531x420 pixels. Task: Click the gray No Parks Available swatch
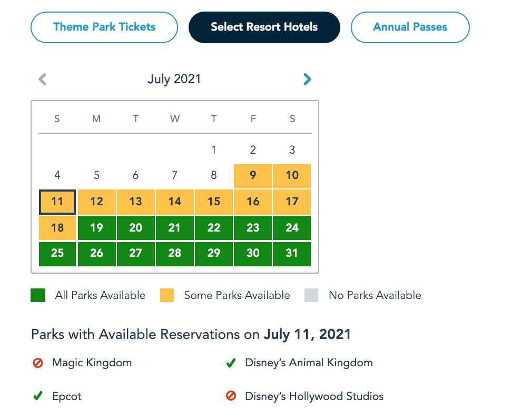(311, 295)
